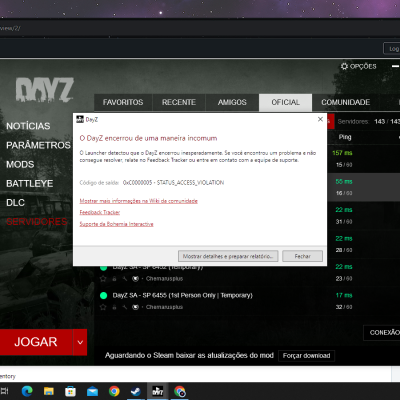The image size is (400, 400).
Task: Select the RECENTE tab
Action: pyautogui.click(x=179, y=102)
